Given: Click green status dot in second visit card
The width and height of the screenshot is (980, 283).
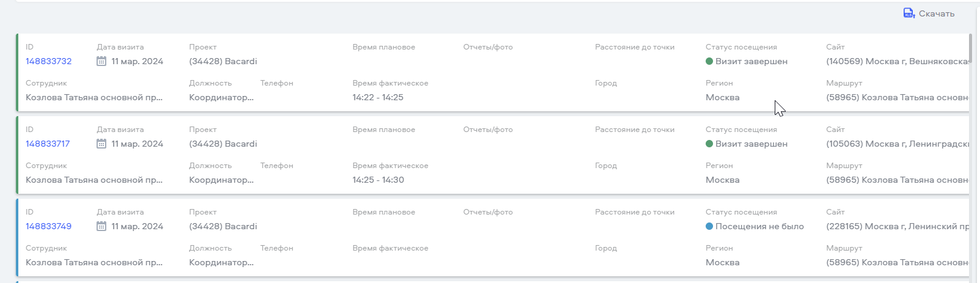Looking at the screenshot, I should 709,144.
